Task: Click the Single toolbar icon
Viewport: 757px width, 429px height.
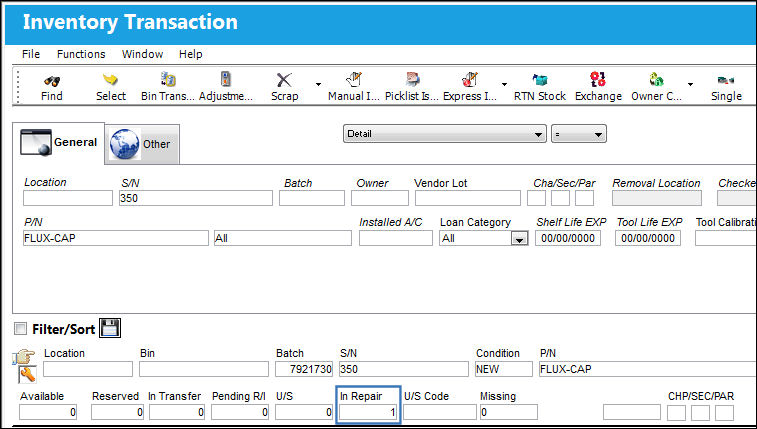Action: point(726,81)
